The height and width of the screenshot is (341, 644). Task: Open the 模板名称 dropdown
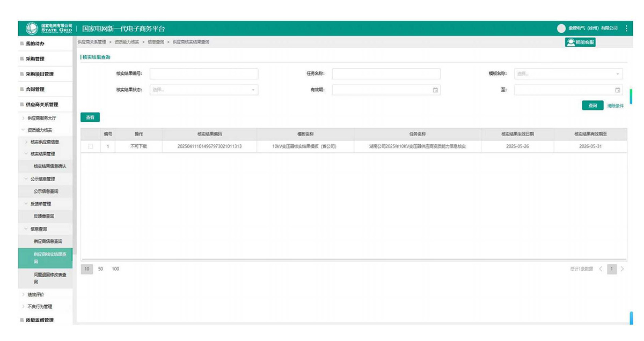click(x=568, y=74)
